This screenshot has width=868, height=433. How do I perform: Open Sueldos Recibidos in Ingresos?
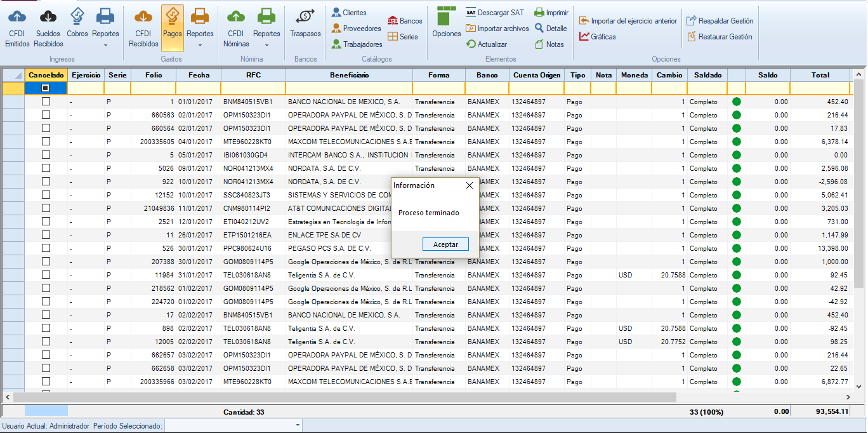48,18
